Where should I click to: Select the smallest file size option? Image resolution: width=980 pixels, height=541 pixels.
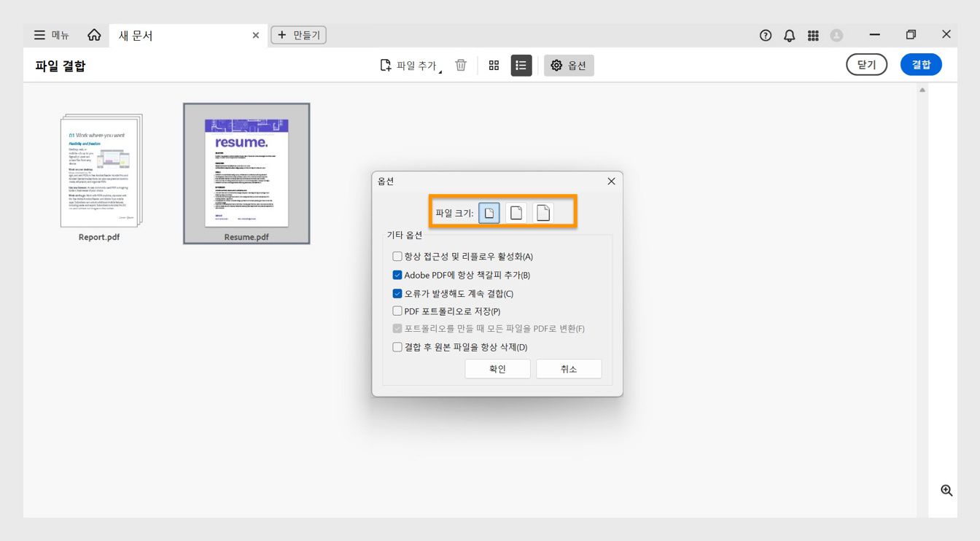pyautogui.click(x=489, y=212)
